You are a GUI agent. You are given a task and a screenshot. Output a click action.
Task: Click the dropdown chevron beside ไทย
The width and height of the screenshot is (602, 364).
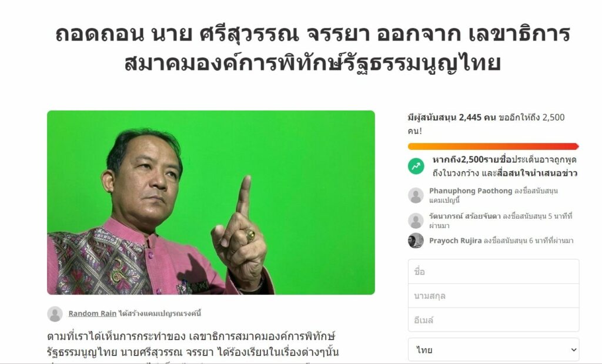574,350
